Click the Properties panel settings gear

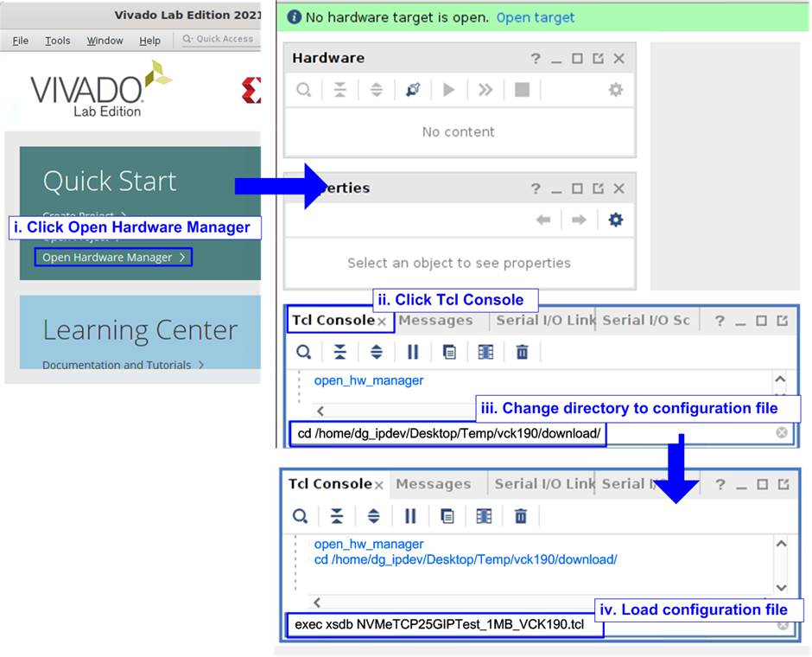coord(615,220)
